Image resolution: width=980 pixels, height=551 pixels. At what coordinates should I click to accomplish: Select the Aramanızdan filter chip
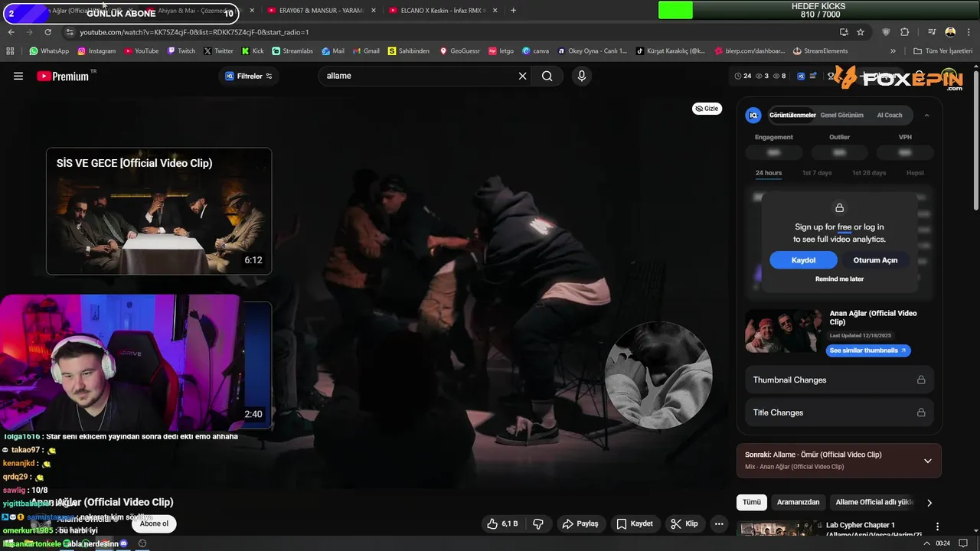tap(798, 502)
